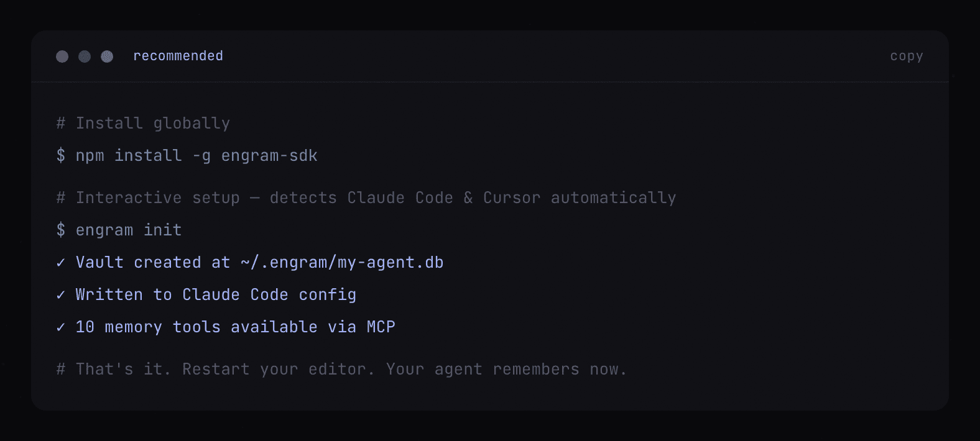Click the "10 memory tools available via MCP" line
The height and width of the screenshot is (441, 980).
coord(235,327)
